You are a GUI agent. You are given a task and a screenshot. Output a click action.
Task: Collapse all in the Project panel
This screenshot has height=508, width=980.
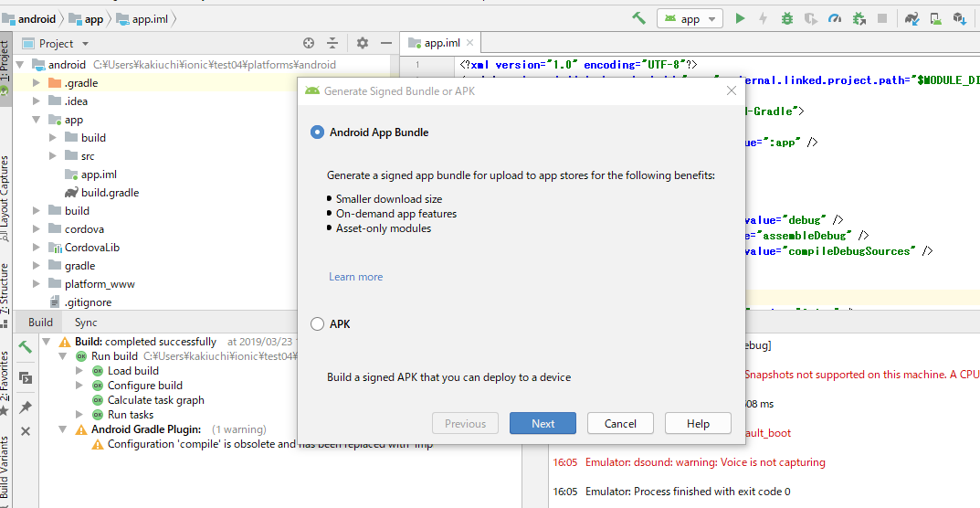332,43
